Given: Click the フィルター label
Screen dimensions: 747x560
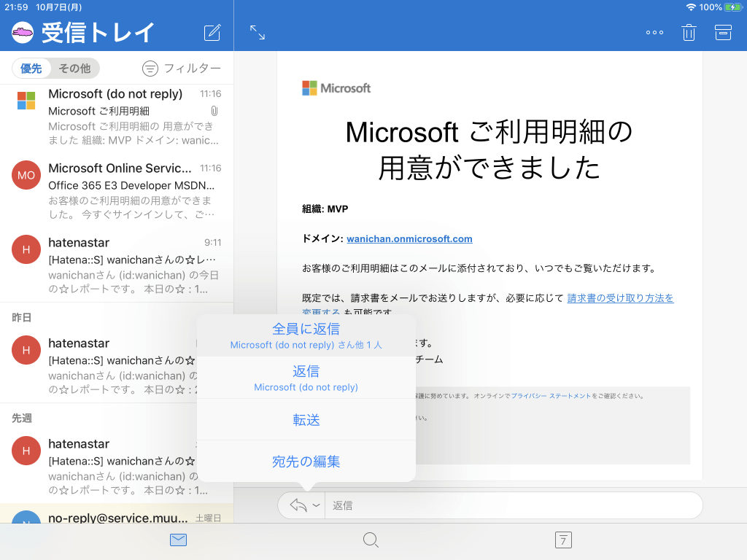Looking at the screenshot, I should (193, 69).
